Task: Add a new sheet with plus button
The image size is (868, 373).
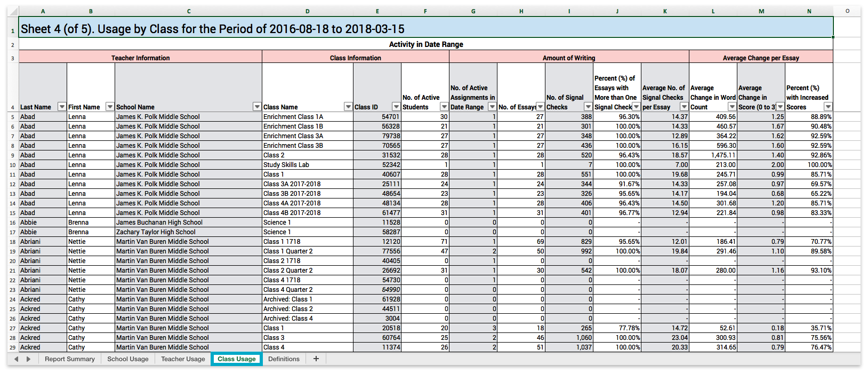Action: pyautogui.click(x=316, y=359)
